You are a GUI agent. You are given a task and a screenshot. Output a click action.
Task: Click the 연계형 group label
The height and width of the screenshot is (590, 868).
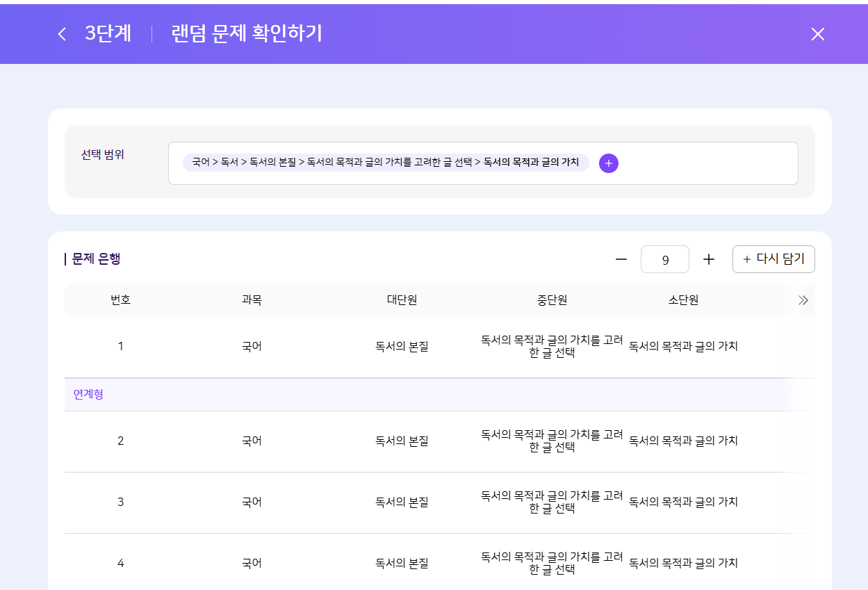(88, 395)
